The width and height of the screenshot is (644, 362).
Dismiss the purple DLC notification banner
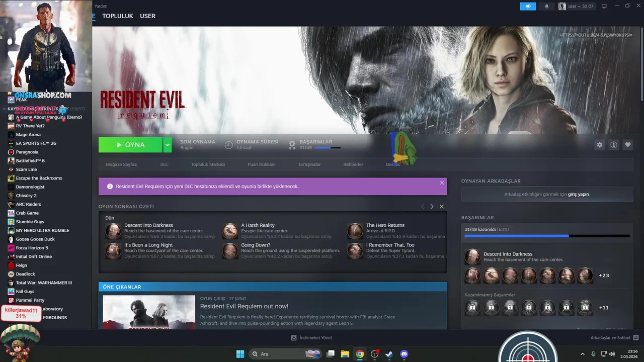[x=442, y=183]
